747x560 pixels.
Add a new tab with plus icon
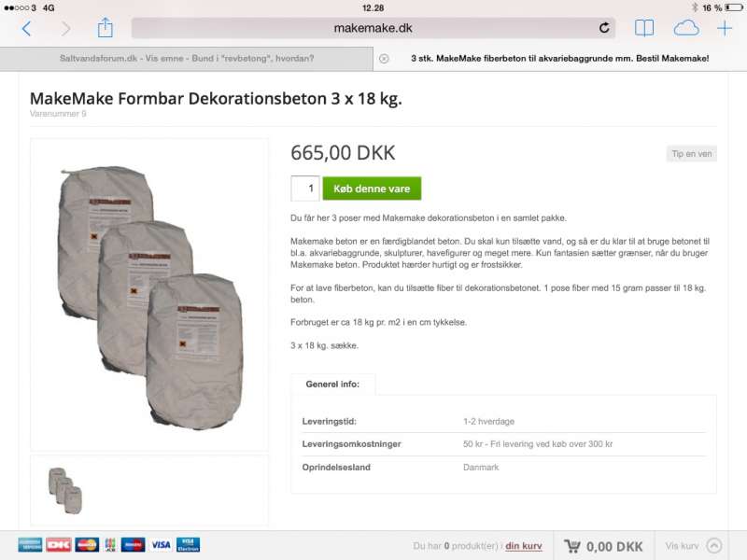point(725,28)
